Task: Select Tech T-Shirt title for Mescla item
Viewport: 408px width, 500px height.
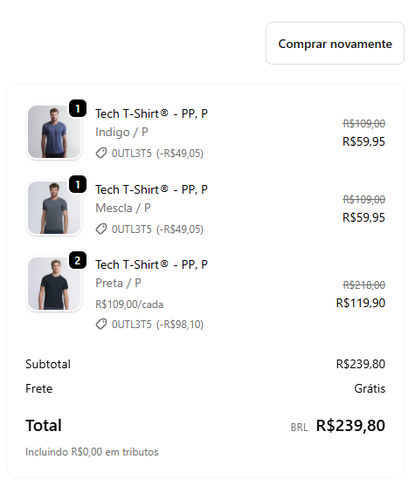Action: point(151,190)
